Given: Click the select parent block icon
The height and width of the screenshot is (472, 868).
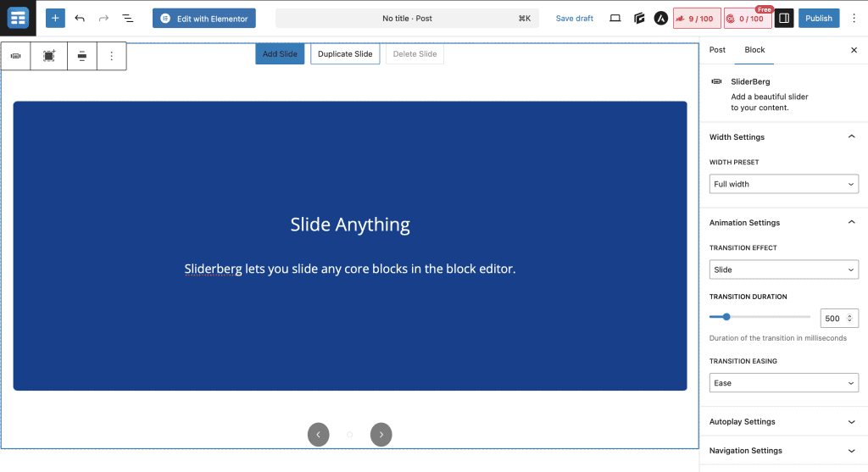Looking at the screenshot, I should 48,56.
